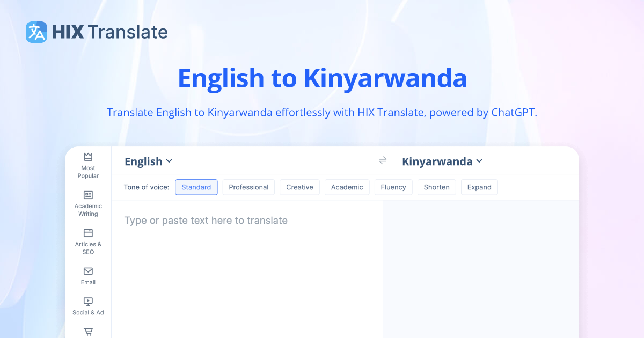This screenshot has height=338, width=644.
Task: Click the shopping cart sidebar icon
Action: (x=88, y=332)
